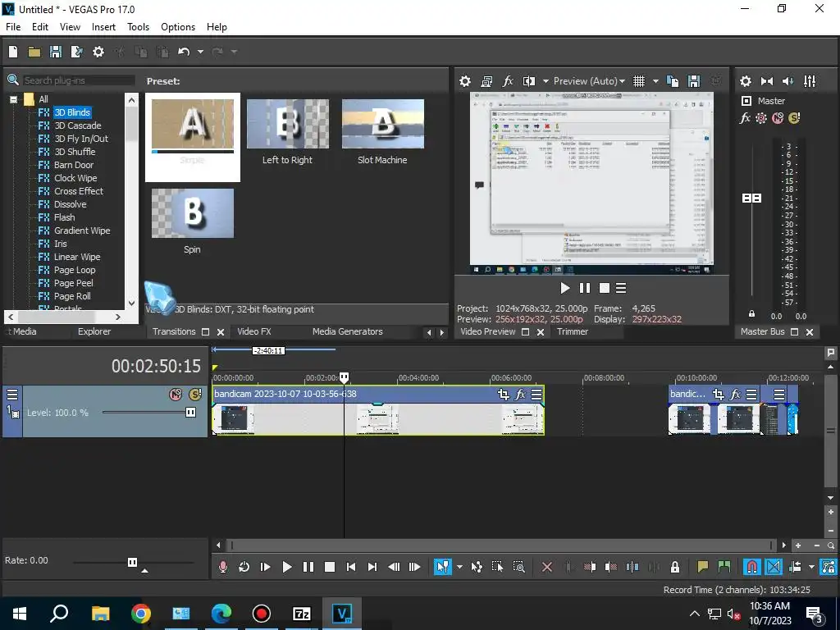Go to Start of timeline
Viewport: 840px width, 630px height.
click(x=351, y=567)
